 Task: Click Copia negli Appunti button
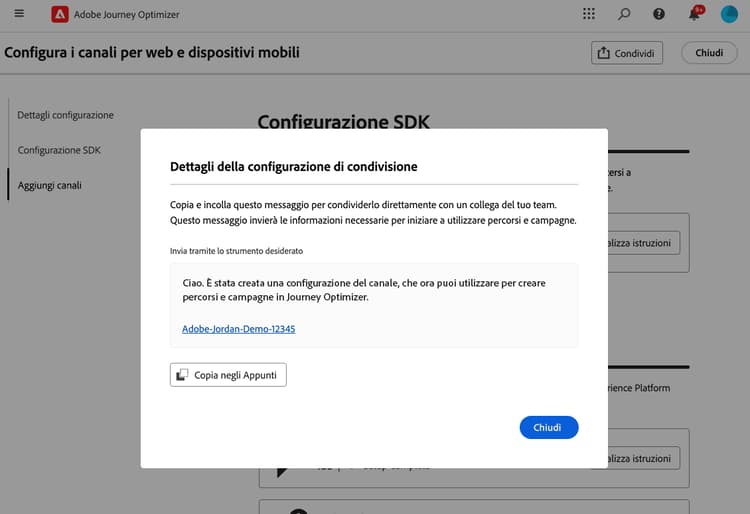pos(228,375)
